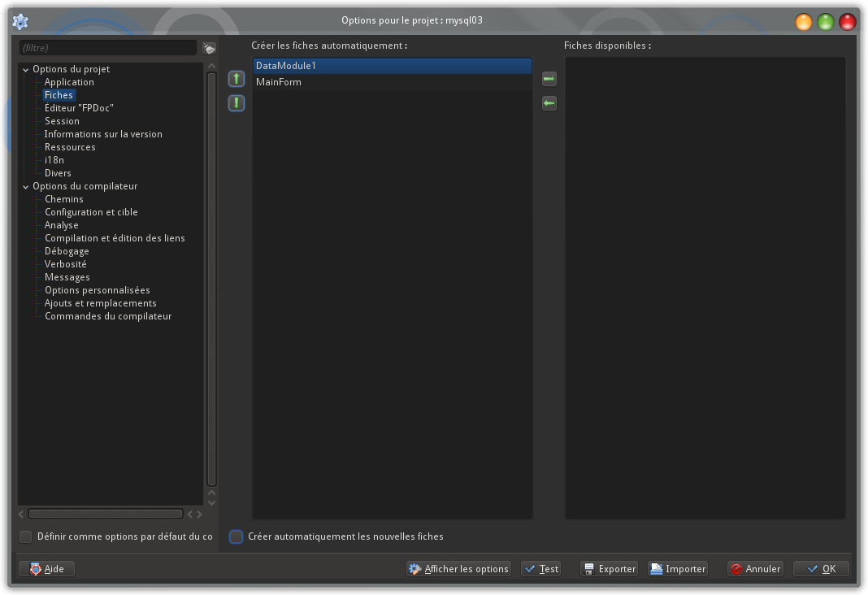This screenshot has height=595, width=868.
Task: Open the 'Chemins' options page
Action: pos(64,199)
